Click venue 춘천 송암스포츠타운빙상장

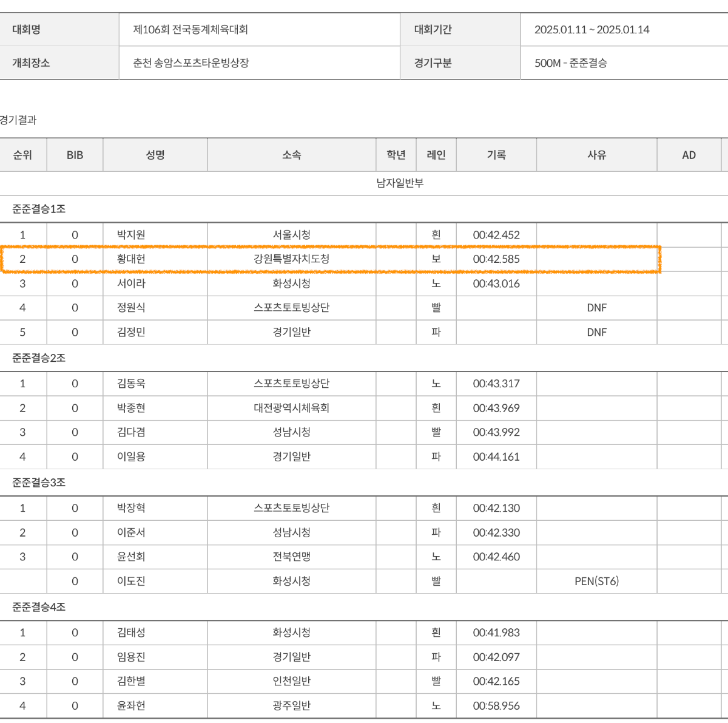point(191,63)
